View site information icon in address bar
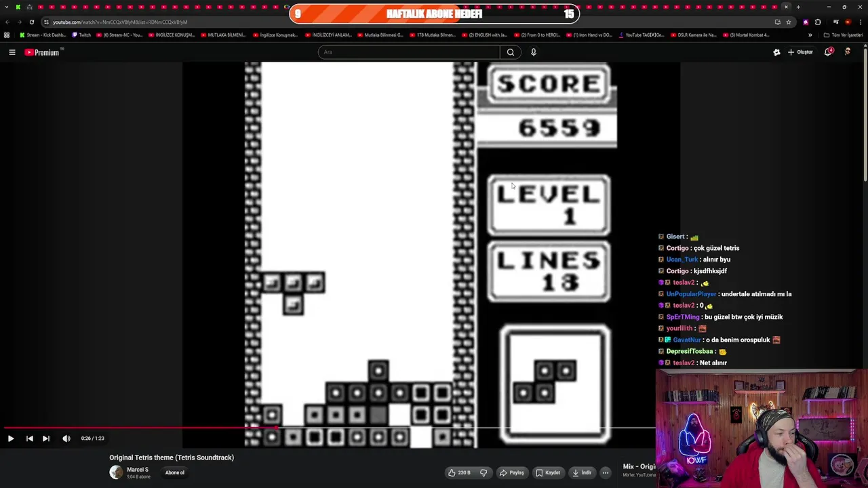Viewport: 868px width, 488px height. (x=46, y=22)
